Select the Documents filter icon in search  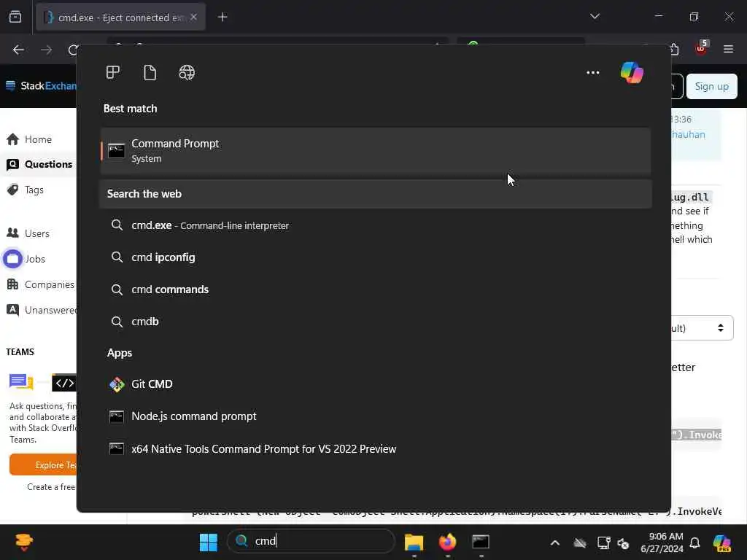(150, 72)
